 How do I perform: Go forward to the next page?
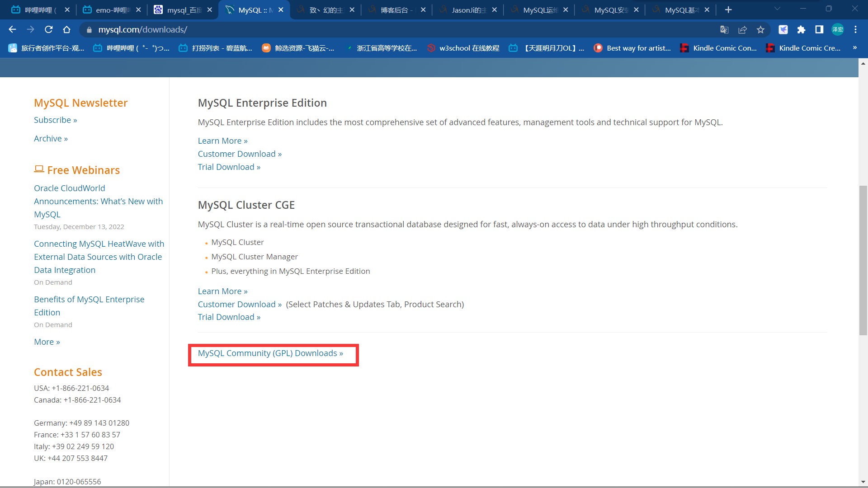tap(30, 29)
